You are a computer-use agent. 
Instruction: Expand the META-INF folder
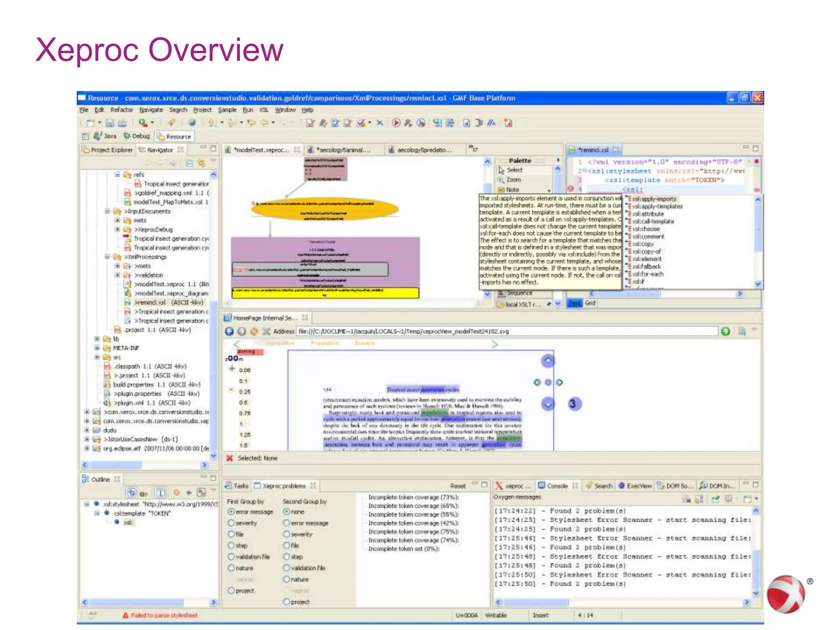coord(97,348)
